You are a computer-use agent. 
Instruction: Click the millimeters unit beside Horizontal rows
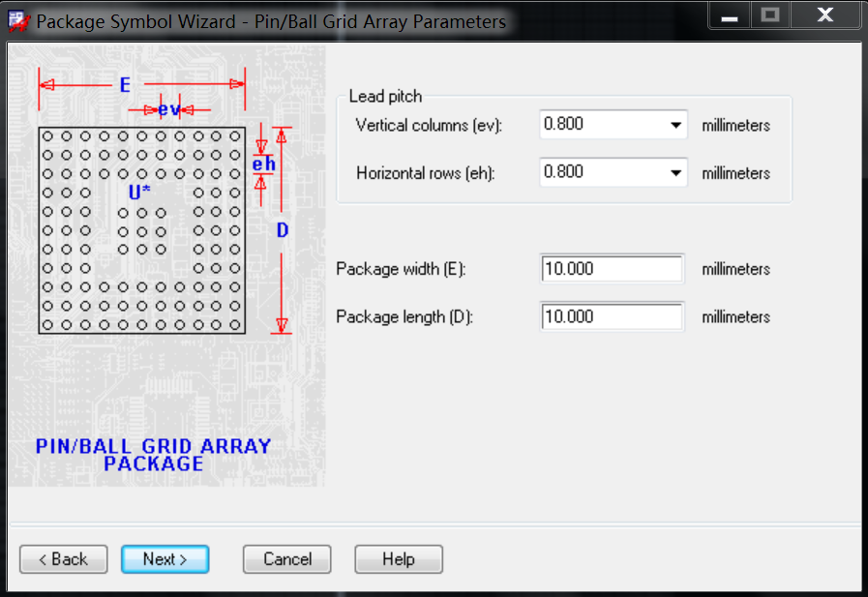pos(735,174)
